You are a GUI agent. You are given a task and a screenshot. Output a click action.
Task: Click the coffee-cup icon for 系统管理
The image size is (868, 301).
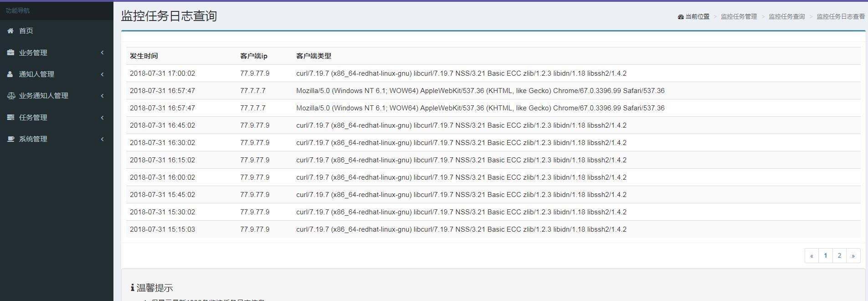[11, 139]
